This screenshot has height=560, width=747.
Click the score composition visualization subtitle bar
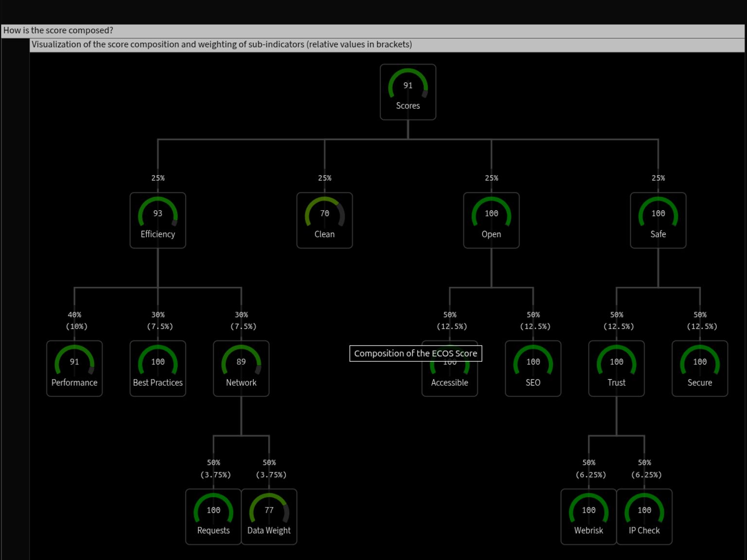tap(221, 44)
